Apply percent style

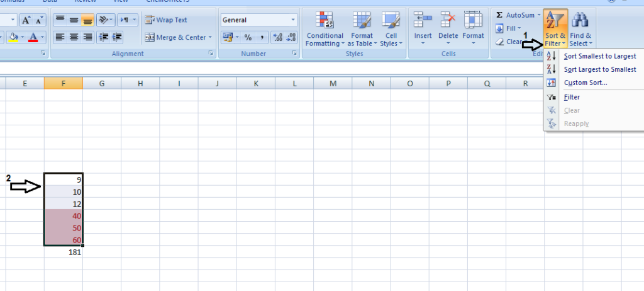pos(248,37)
